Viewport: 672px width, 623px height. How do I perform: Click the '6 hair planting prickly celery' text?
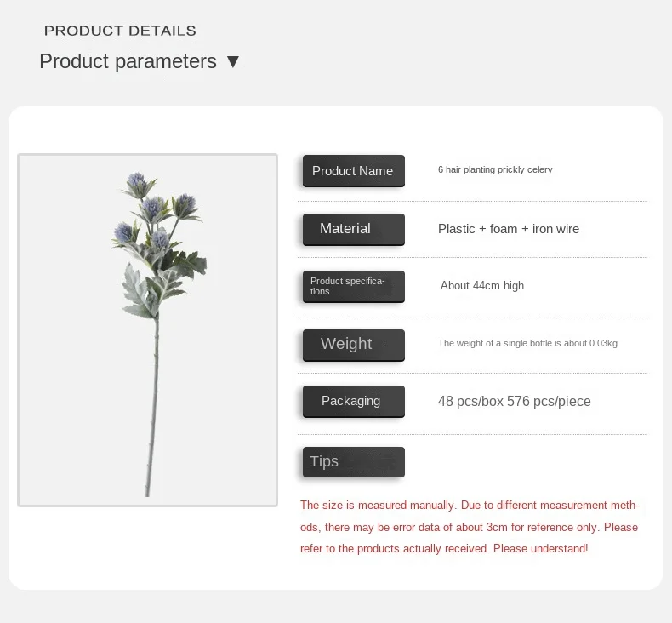495,169
